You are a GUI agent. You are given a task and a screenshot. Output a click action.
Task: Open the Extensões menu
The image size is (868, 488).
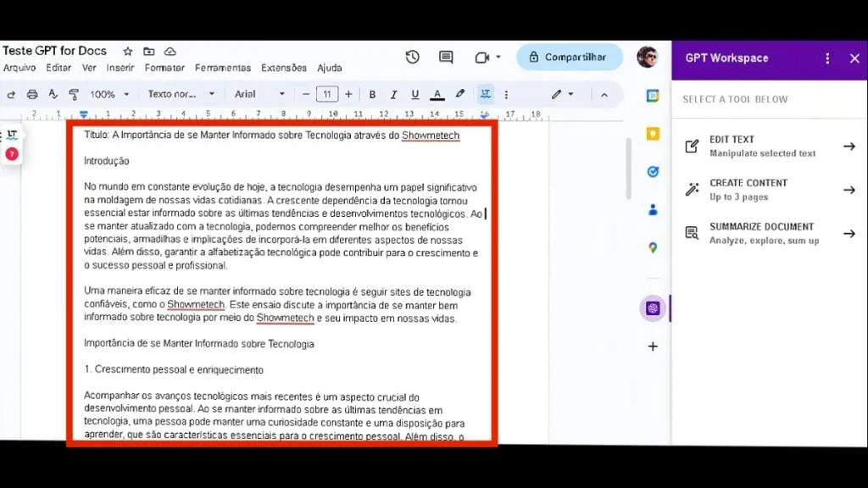pos(284,68)
